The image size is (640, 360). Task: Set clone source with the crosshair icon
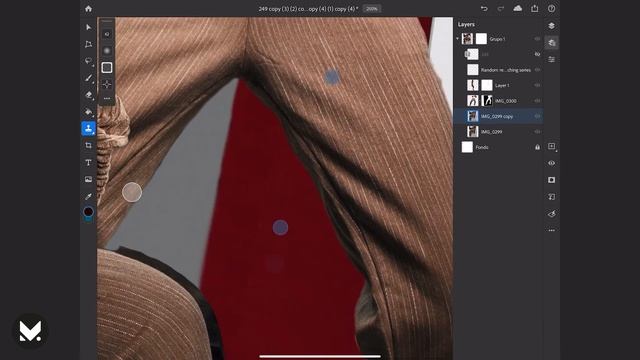pos(107,84)
